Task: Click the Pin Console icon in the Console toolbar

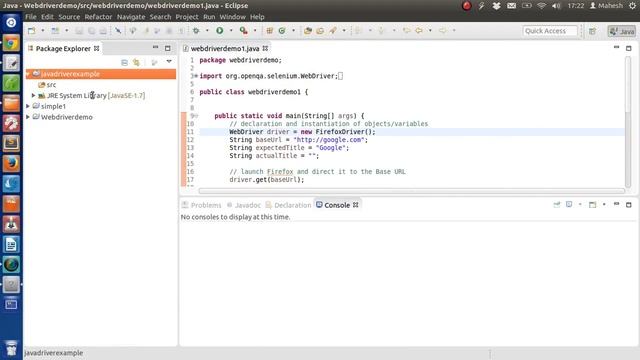Action: tap(557, 204)
